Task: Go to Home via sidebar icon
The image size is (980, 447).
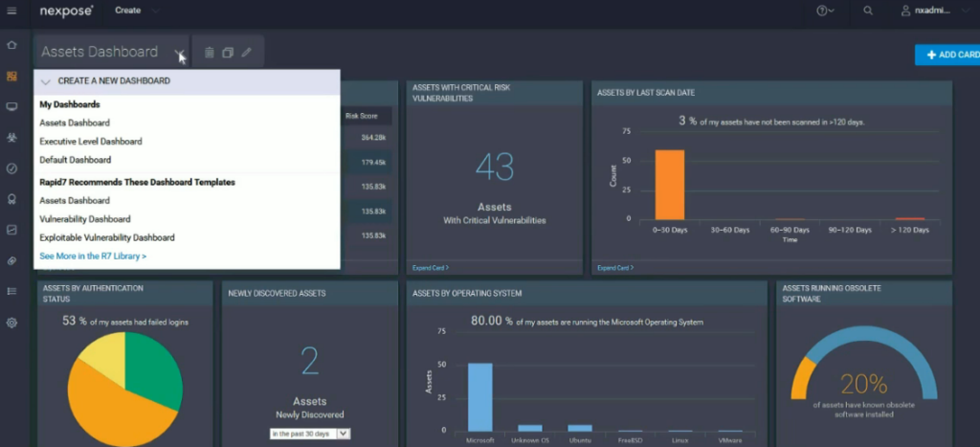Action: tap(11, 45)
